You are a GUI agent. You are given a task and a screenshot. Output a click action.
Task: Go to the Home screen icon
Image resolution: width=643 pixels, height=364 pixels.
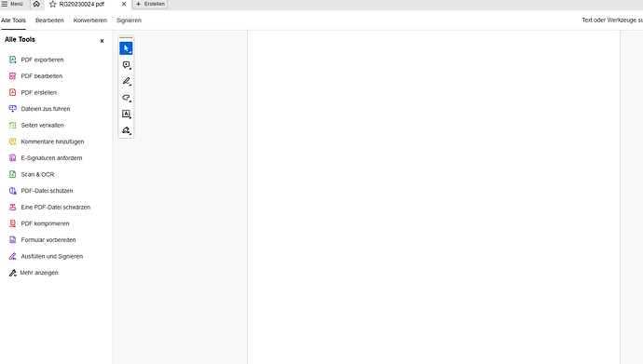pos(36,4)
